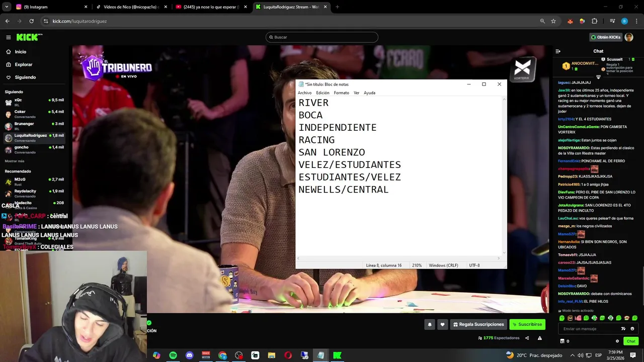Open Archivo menu in Bloc de notas

coord(304,93)
